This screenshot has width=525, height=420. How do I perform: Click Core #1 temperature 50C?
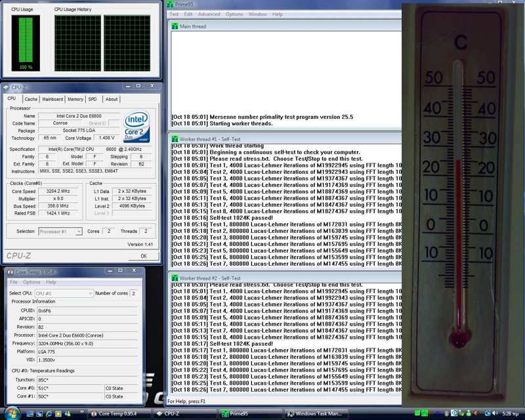70,396
